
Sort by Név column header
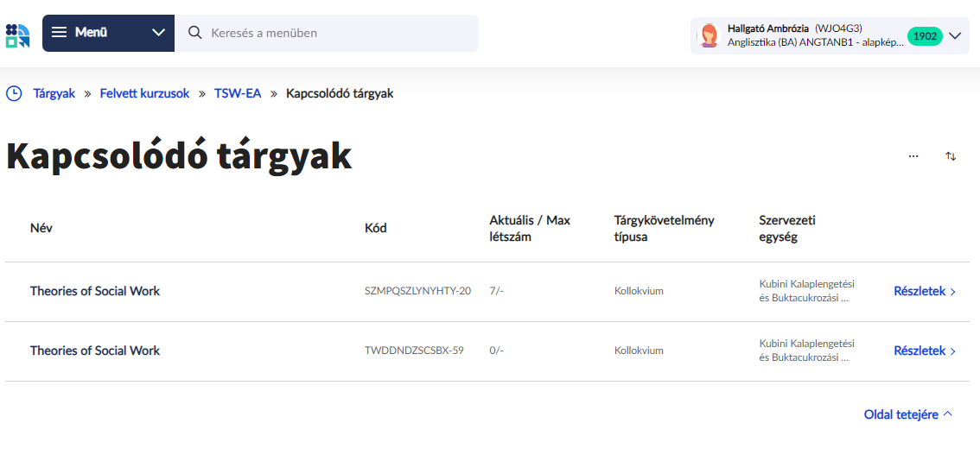tap(41, 228)
